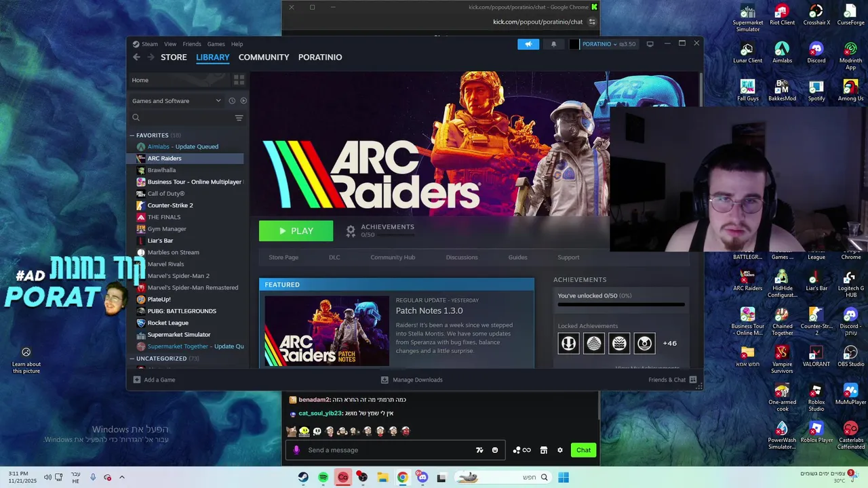
Task: Open Steam notifications bell
Action: click(x=553, y=44)
